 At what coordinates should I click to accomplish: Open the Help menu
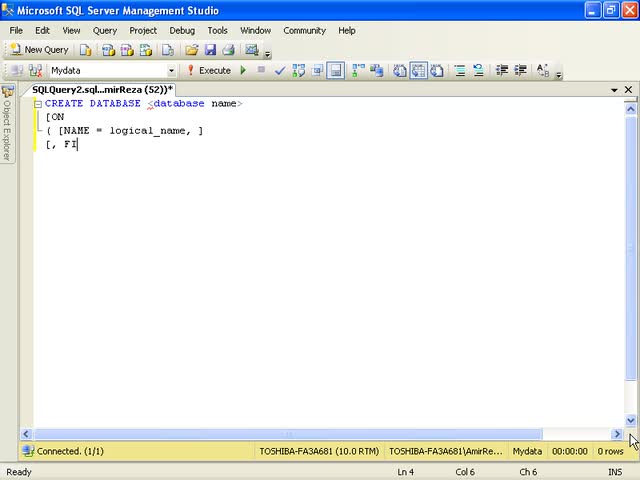[x=347, y=31]
